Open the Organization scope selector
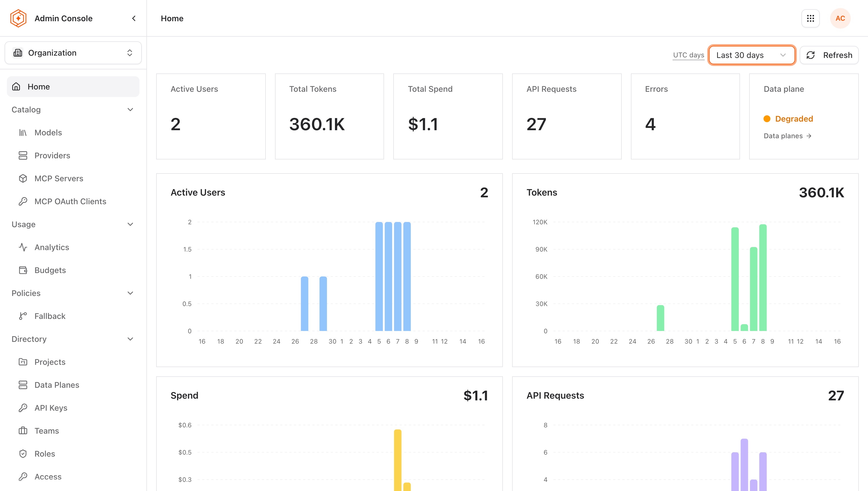 [x=73, y=52]
